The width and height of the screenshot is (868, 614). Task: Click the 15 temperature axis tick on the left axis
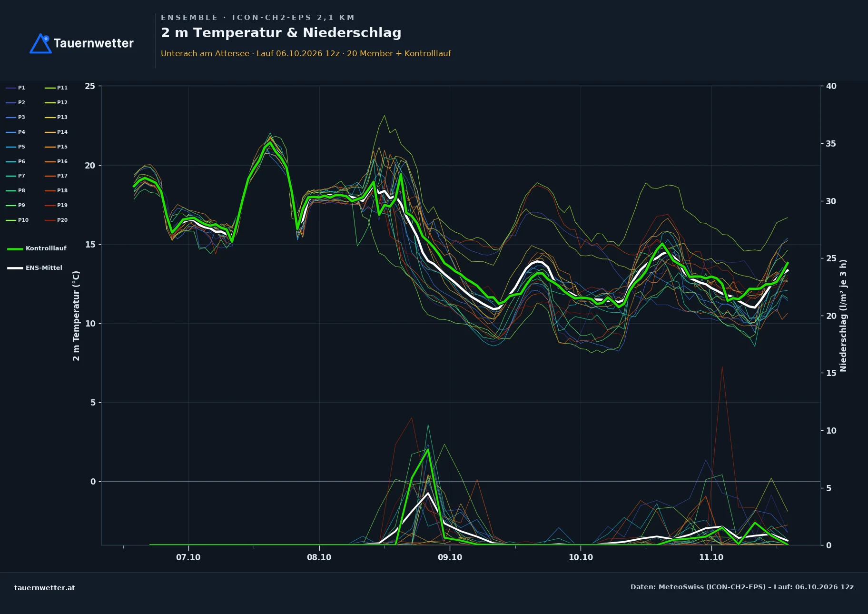90,245
